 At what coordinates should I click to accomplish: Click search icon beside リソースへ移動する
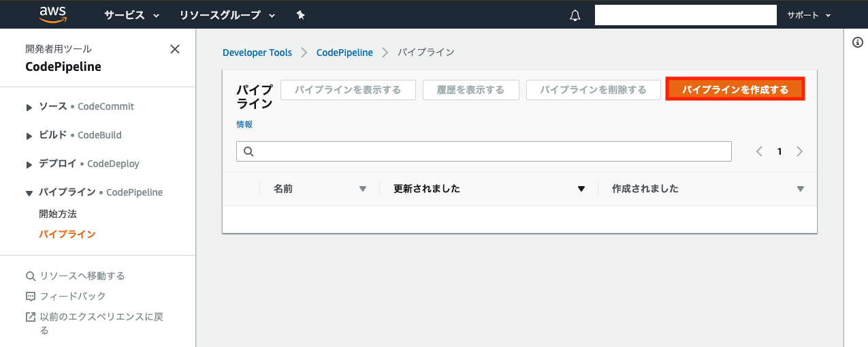click(30, 276)
